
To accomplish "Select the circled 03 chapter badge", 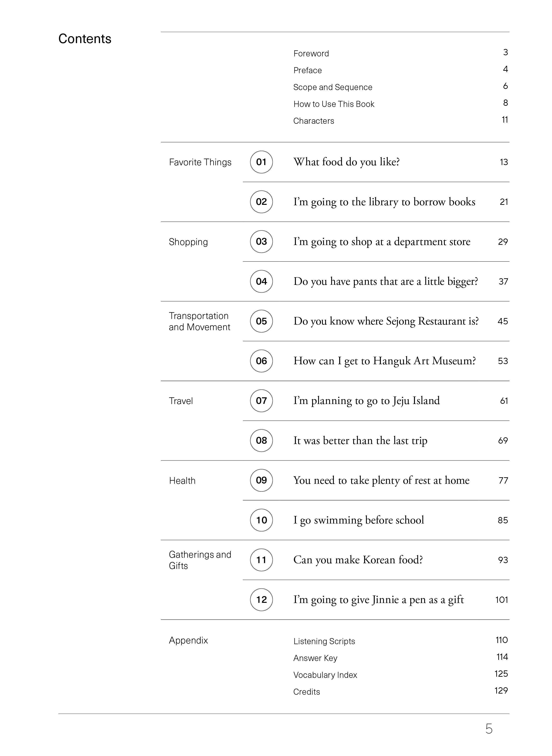I will pyautogui.click(x=261, y=241).
